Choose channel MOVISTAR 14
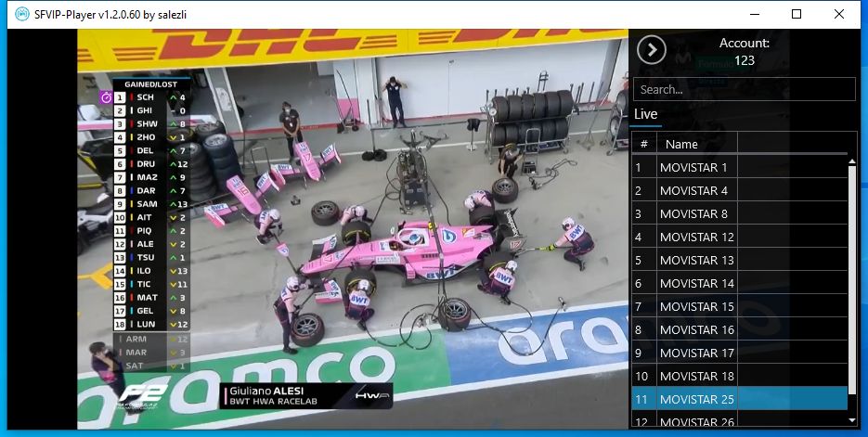Viewport: 868px width, 437px height. pos(740,283)
